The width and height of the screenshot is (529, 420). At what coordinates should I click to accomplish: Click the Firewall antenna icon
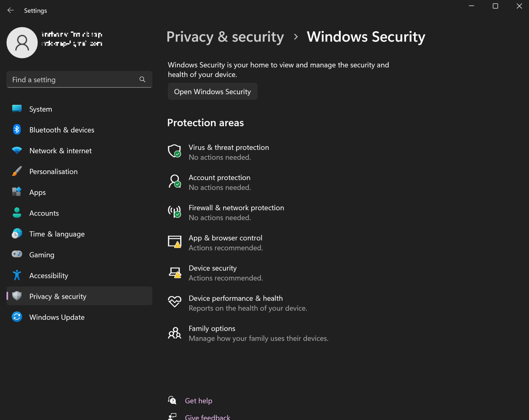174,212
